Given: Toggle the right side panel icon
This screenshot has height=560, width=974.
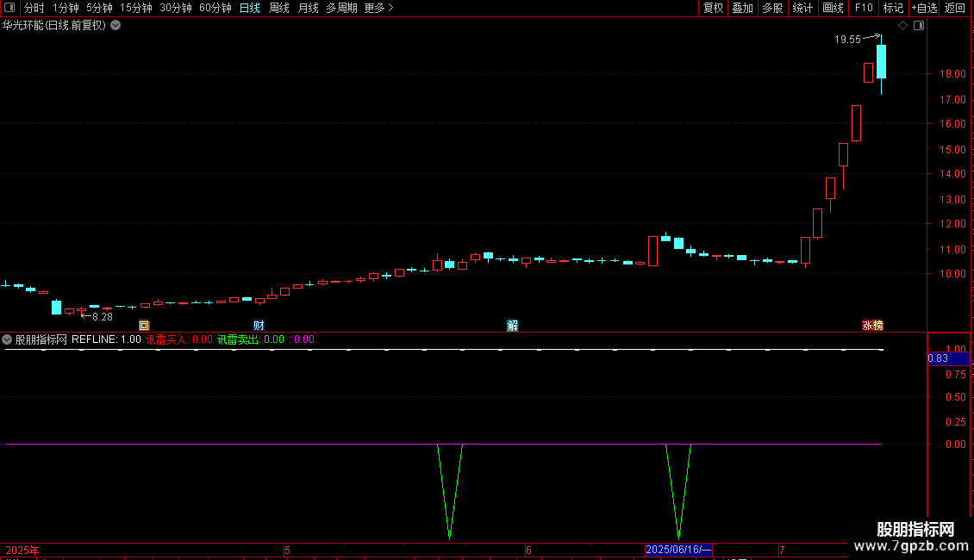Looking at the screenshot, I should [919, 26].
